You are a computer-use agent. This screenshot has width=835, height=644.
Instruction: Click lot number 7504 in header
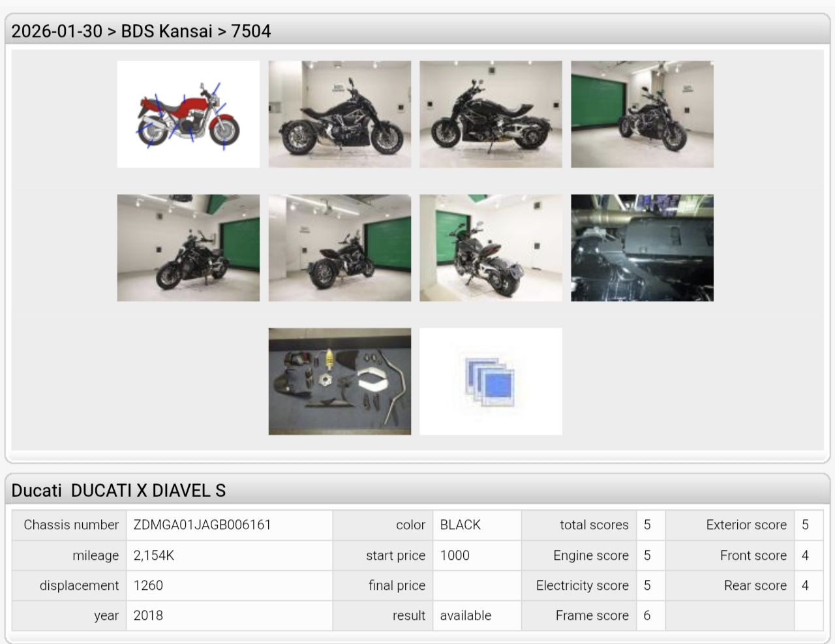(251, 31)
